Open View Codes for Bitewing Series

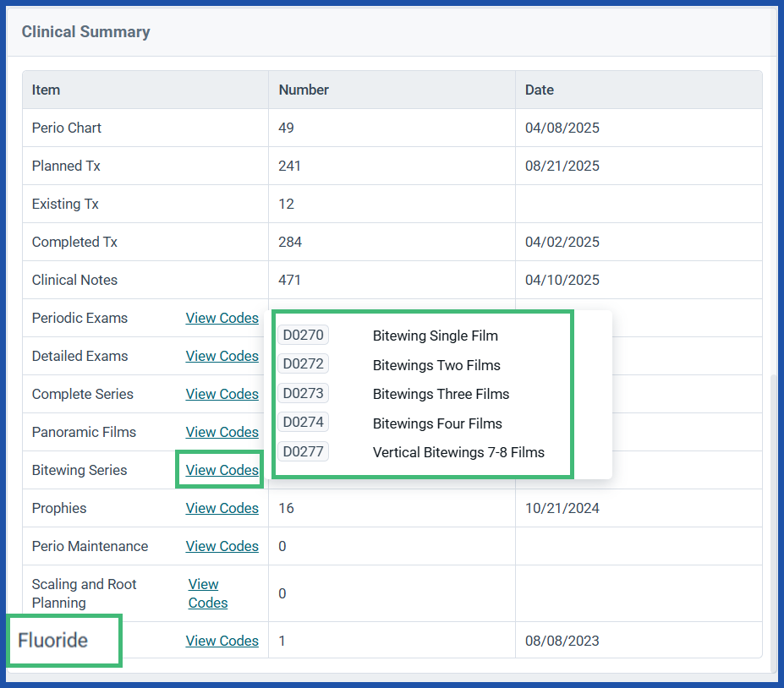click(222, 470)
